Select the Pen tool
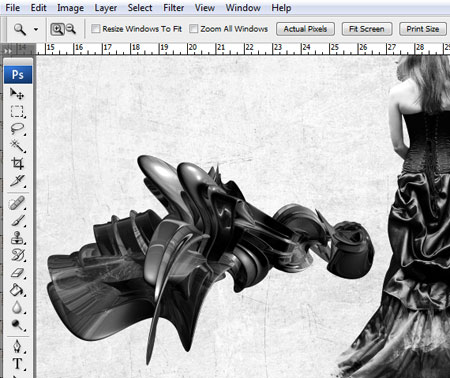The height and width of the screenshot is (378, 450). coord(17,347)
